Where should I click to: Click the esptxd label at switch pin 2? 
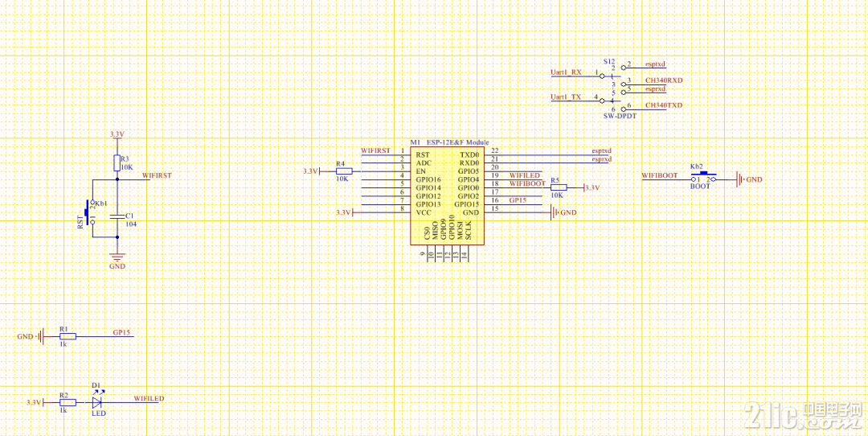click(x=656, y=64)
